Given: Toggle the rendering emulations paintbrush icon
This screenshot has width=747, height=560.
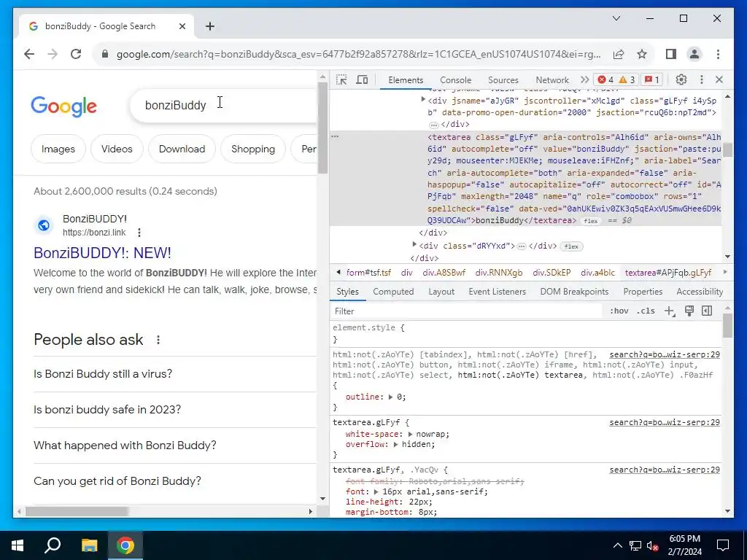Looking at the screenshot, I should click(689, 311).
